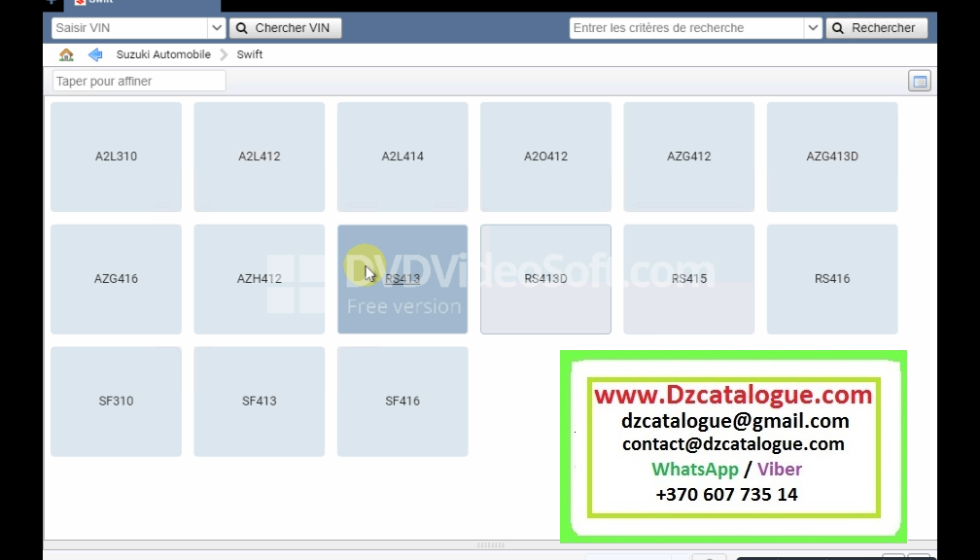Click the contact@dzcatalogue.com email address

733,443
